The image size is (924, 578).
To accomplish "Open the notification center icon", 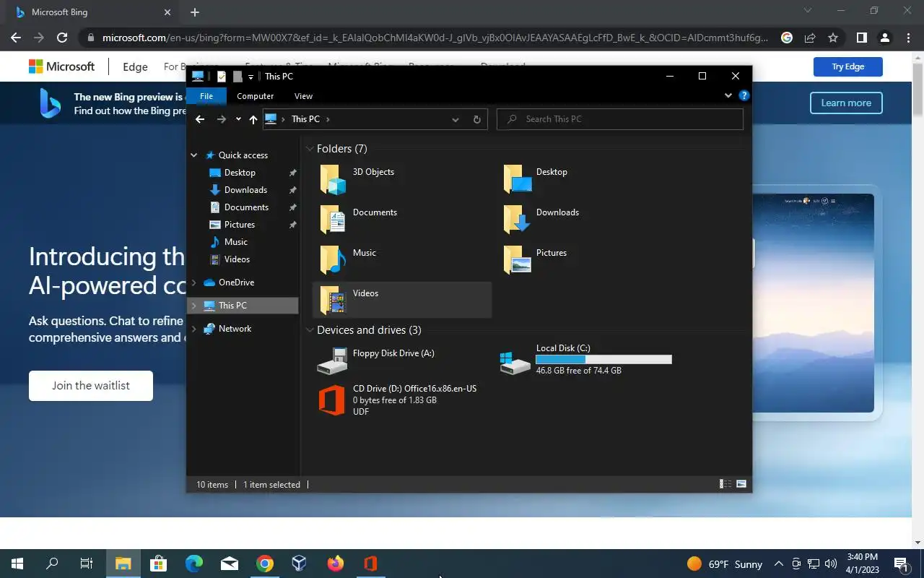I will point(901,564).
